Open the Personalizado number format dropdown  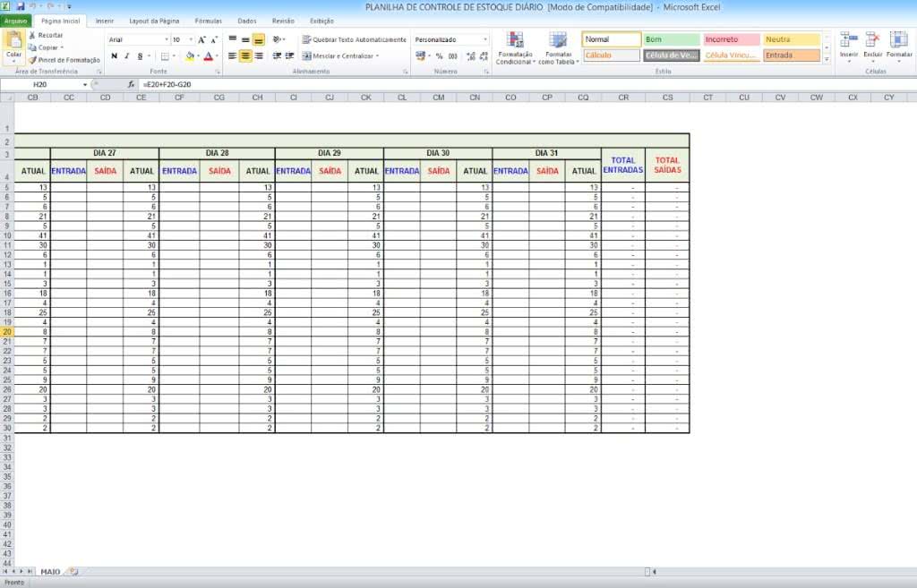486,39
